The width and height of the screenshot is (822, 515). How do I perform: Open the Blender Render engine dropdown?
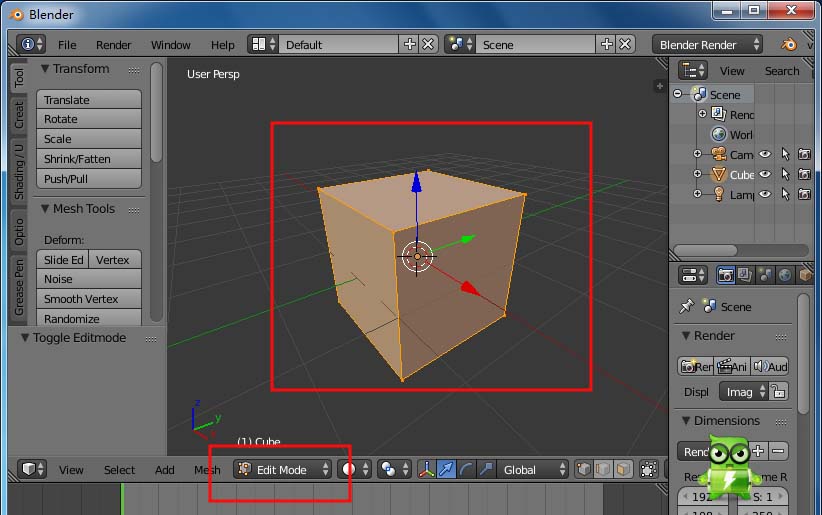click(707, 44)
